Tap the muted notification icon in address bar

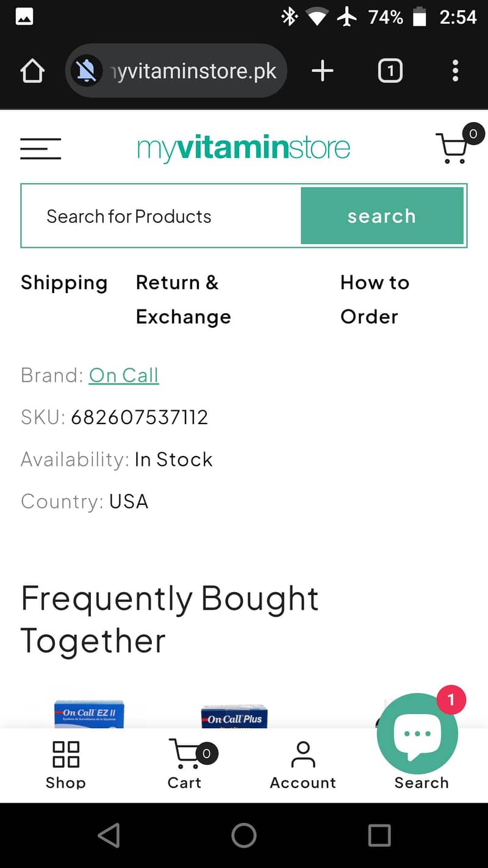tap(87, 71)
